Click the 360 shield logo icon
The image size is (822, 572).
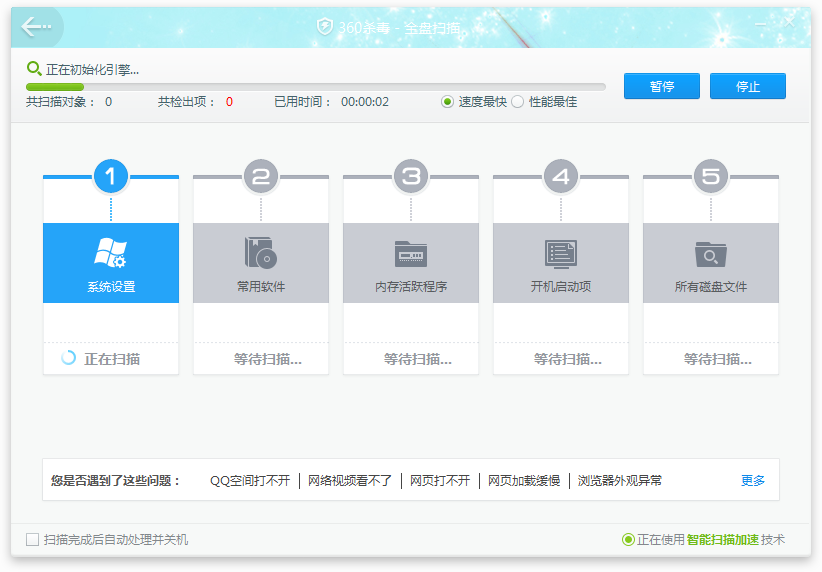[x=324, y=27]
